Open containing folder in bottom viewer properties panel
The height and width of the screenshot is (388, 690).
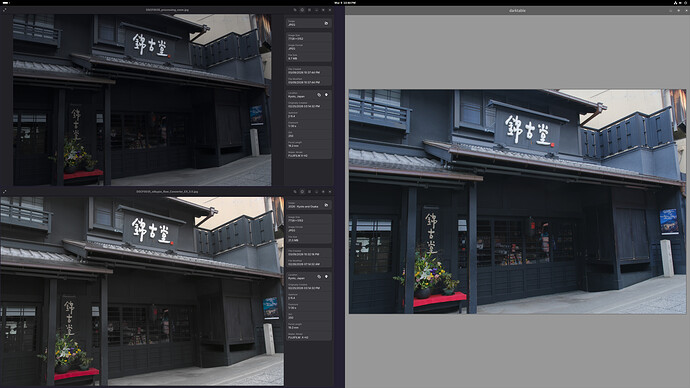(x=326, y=205)
